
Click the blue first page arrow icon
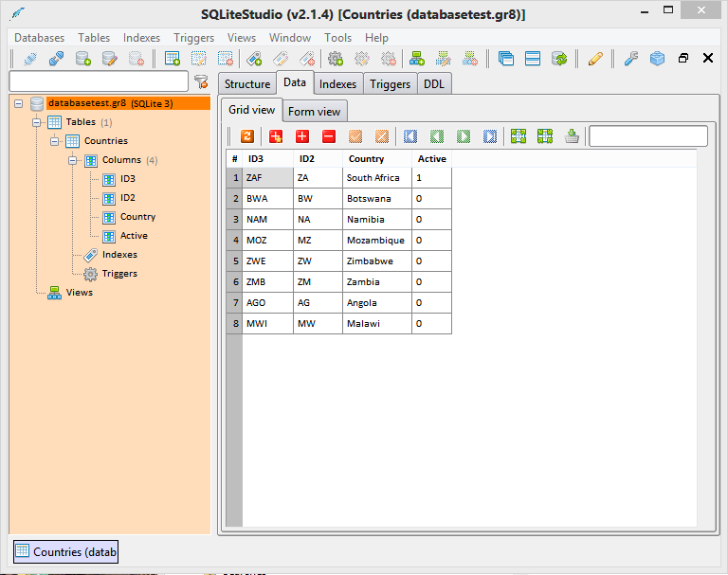tap(410, 136)
